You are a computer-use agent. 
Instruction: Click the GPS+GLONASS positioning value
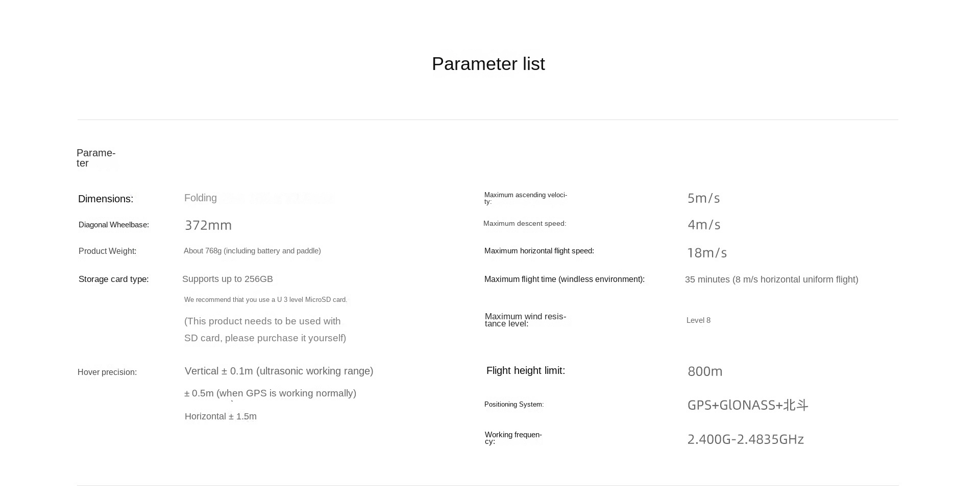click(748, 405)
